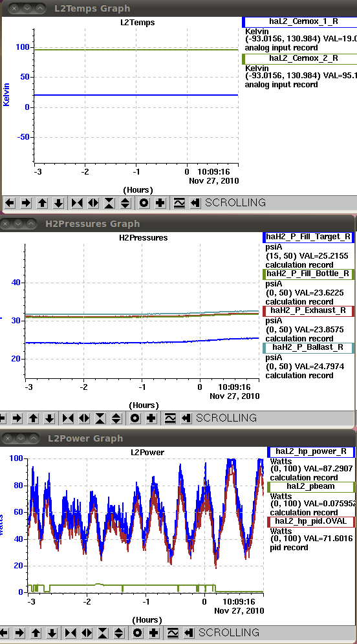Click the L2Power Graph window title
This screenshot has height=644, width=357.
pyautogui.click(x=85, y=438)
